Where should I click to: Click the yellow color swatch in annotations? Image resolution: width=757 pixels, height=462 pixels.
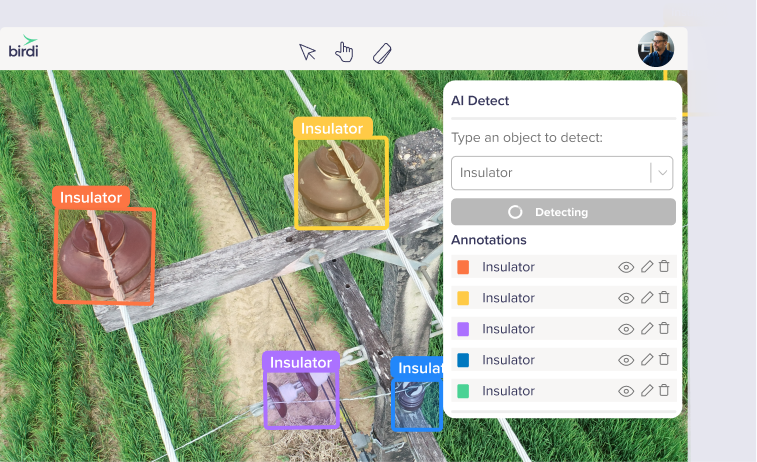pyautogui.click(x=463, y=298)
